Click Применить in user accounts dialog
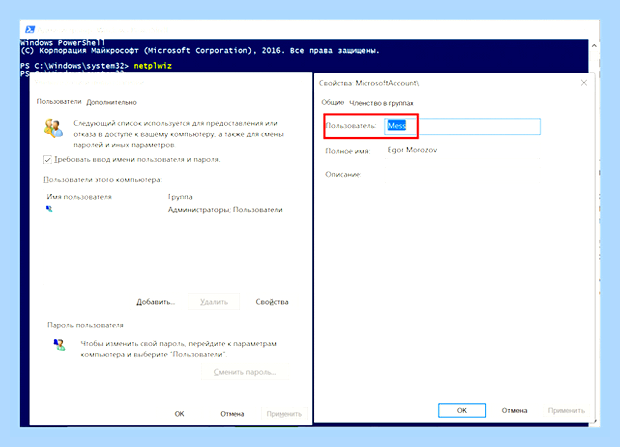620x447 pixels. click(x=284, y=414)
